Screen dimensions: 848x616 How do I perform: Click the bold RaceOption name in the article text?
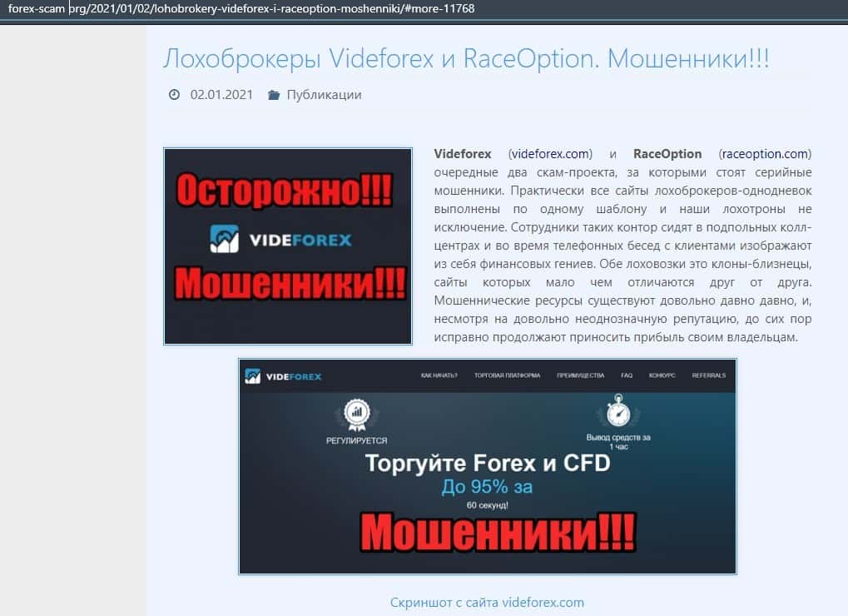coord(667,154)
